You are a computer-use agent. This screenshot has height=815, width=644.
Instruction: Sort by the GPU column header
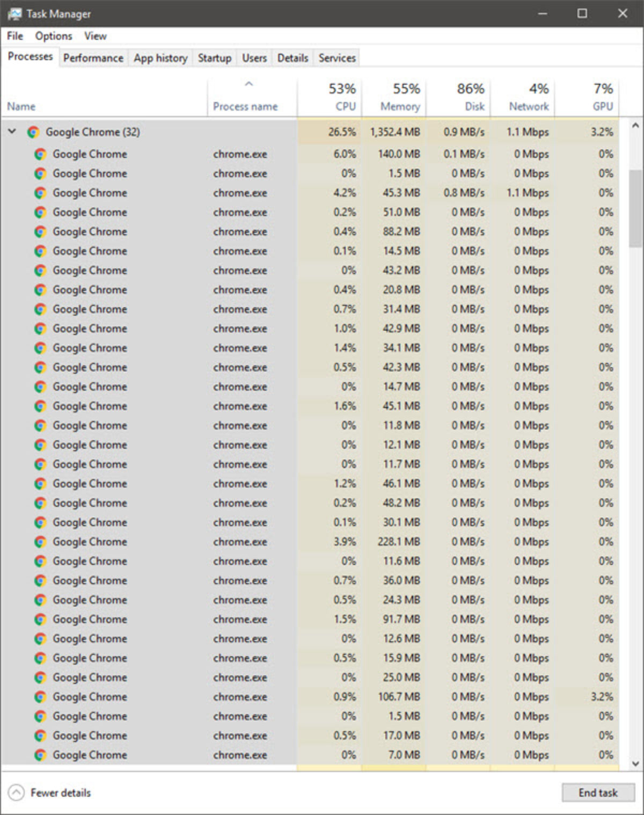587,97
